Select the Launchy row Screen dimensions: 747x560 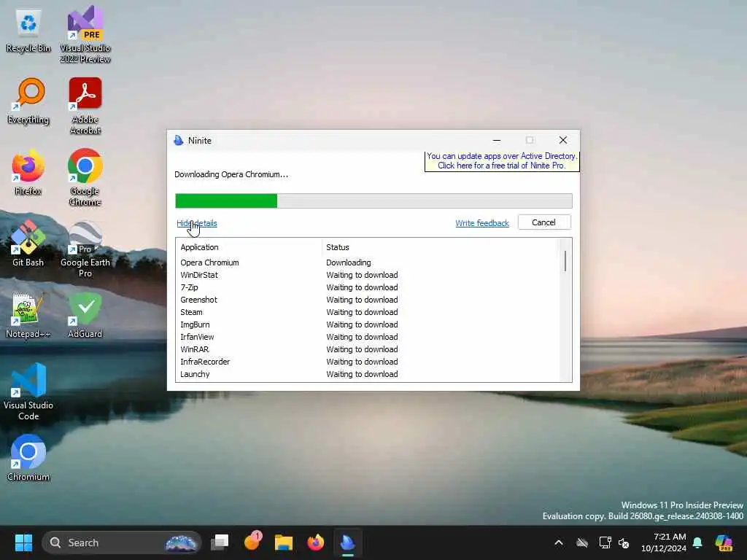(x=367, y=374)
